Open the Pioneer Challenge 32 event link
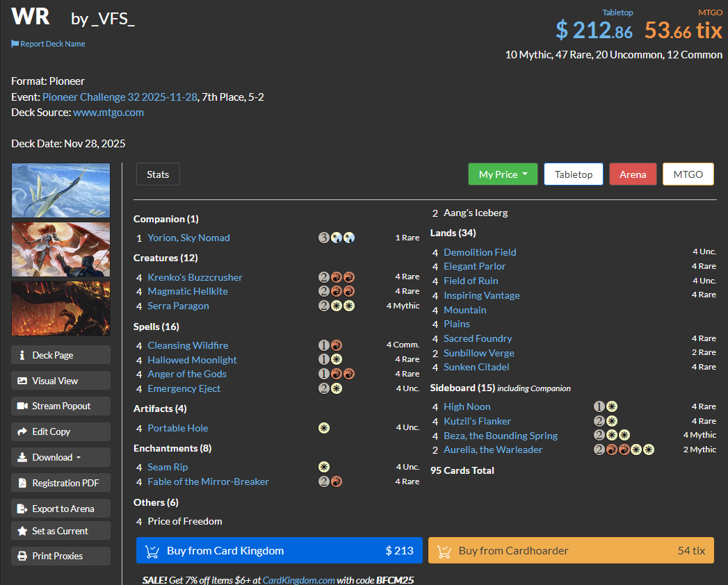The image size is (728, 585). pyautogui.click(x=120, y=97)
